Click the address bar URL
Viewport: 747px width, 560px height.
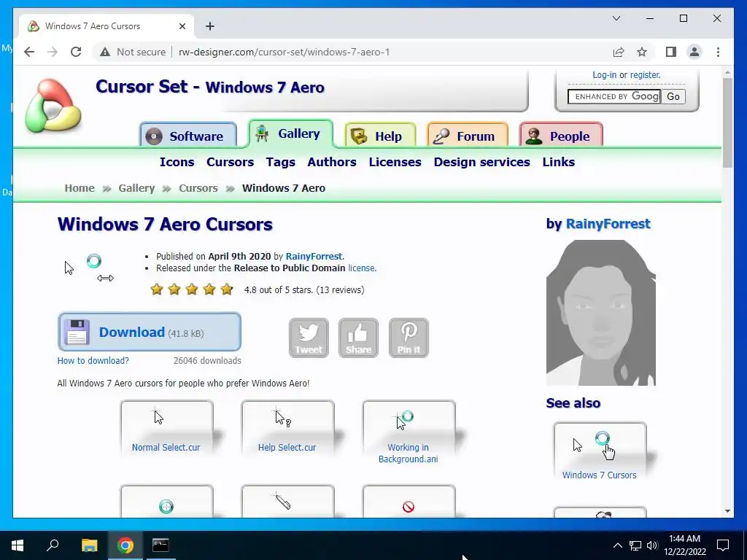[x=284, y=52]
